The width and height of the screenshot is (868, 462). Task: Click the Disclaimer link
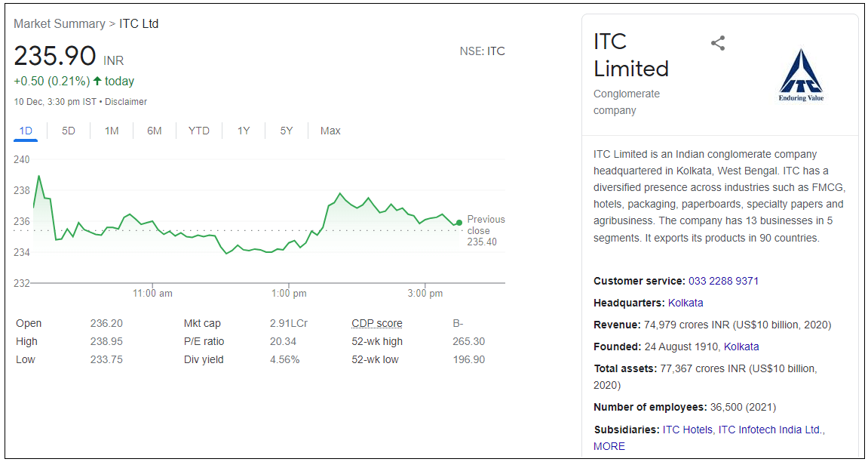point(126,102)
